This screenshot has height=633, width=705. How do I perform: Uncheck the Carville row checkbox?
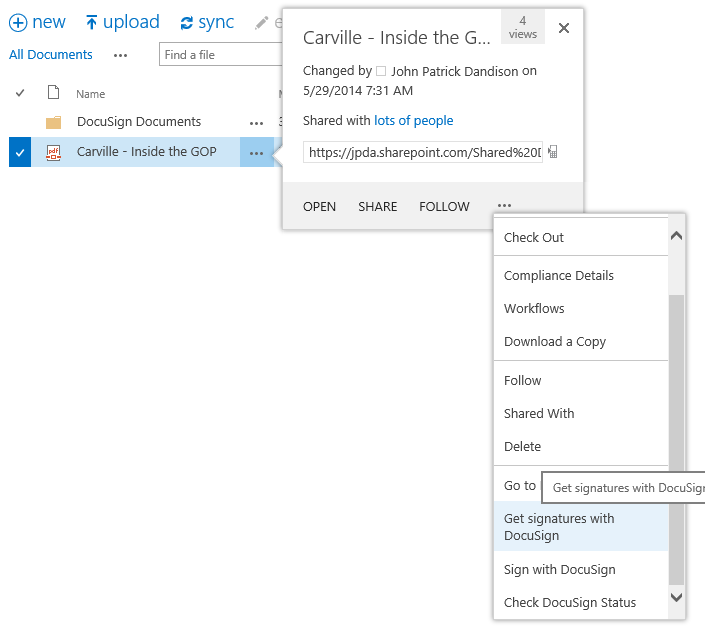pos(20,152)
